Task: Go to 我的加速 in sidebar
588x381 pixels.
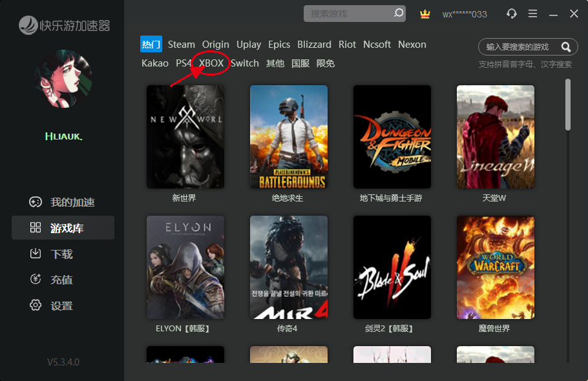Action: [63, 202]
